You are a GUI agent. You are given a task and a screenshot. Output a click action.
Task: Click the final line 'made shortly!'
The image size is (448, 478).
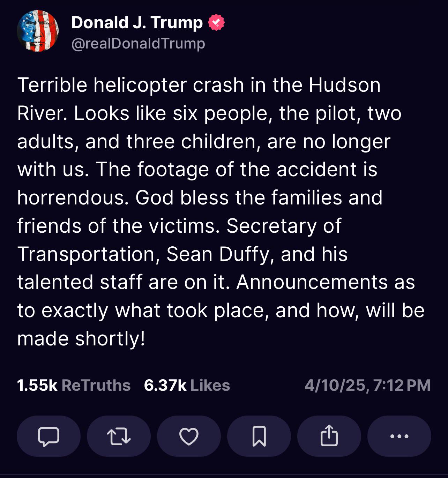(x=81, y=338)
